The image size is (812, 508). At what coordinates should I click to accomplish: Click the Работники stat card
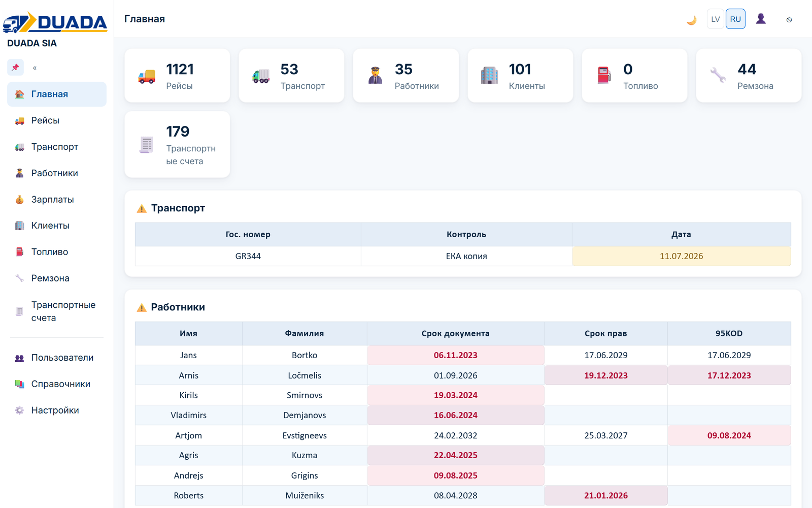click(406, 76)
